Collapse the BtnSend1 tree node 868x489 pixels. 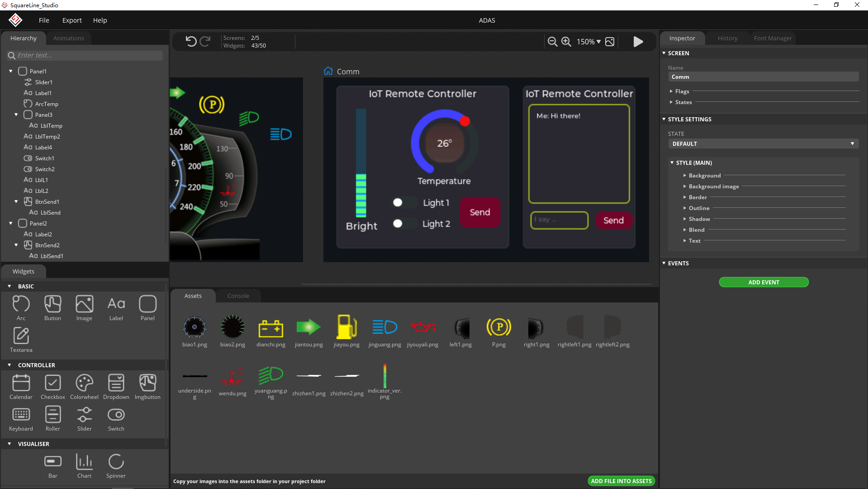(16, 201)
